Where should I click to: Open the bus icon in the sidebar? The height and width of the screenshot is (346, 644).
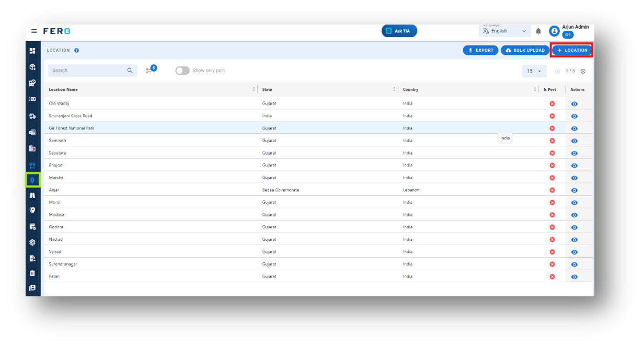click(x=32, y=83)
